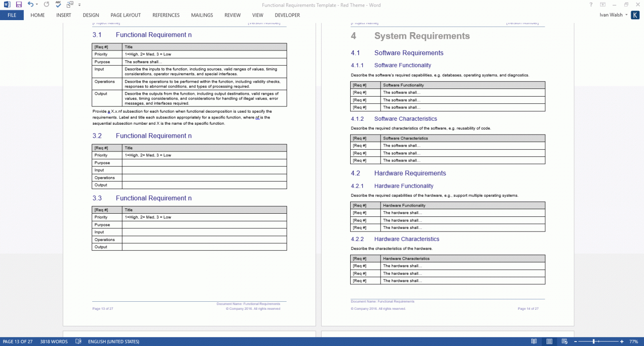Switch to Print Layout view
The width and height of the screenshot is (644, 346).
pos(549,342)
